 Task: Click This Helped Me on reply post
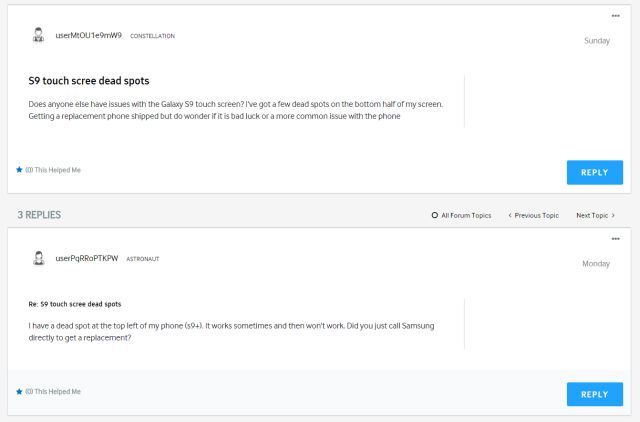coord(58,392)
